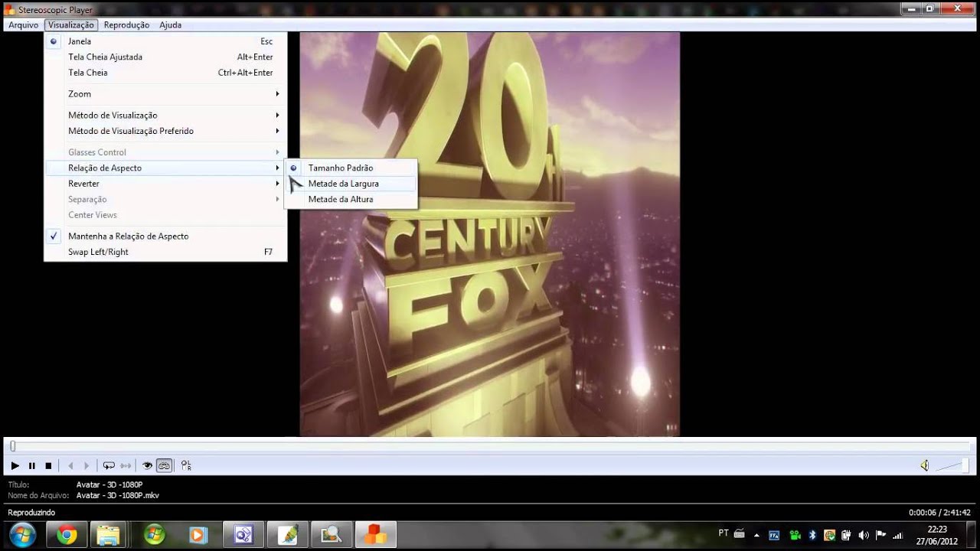This screenshot has width=980, height=551.
Task: Choose Tela Cheia Ajustada
Action: click(x=165, y=57)
